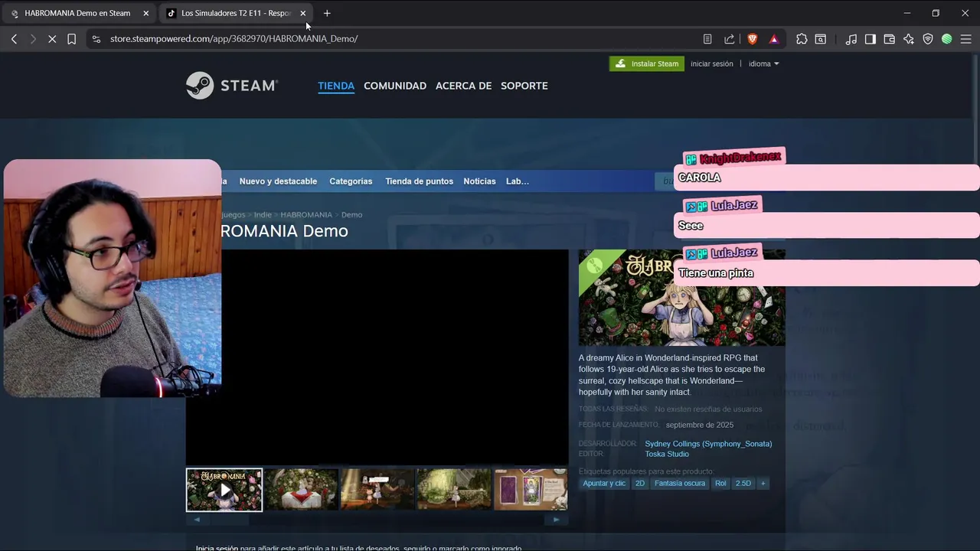Open a new browser tab
Viewport: 980px width, 551px height.
tap(327, 13)
